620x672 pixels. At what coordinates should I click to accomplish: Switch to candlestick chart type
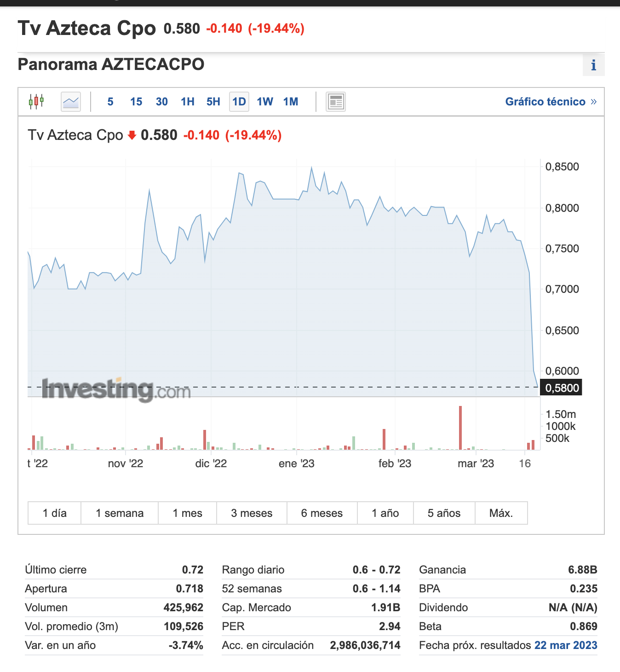coord(36,101)
